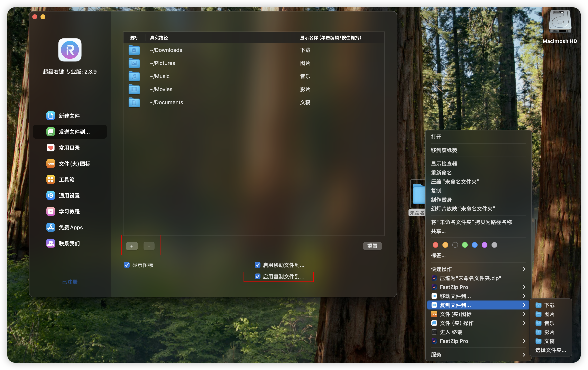The height and width of the screenshot is (370, 588).
Task: Open 文件 (夹) 图标 settings in the sidebar
Action: tap(74, 164)
